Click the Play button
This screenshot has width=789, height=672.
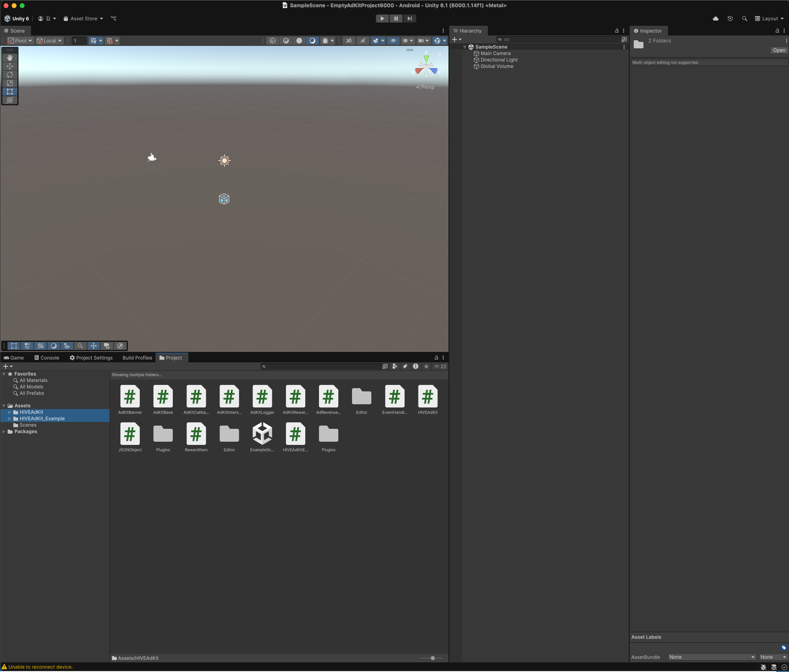coord(382,19)
